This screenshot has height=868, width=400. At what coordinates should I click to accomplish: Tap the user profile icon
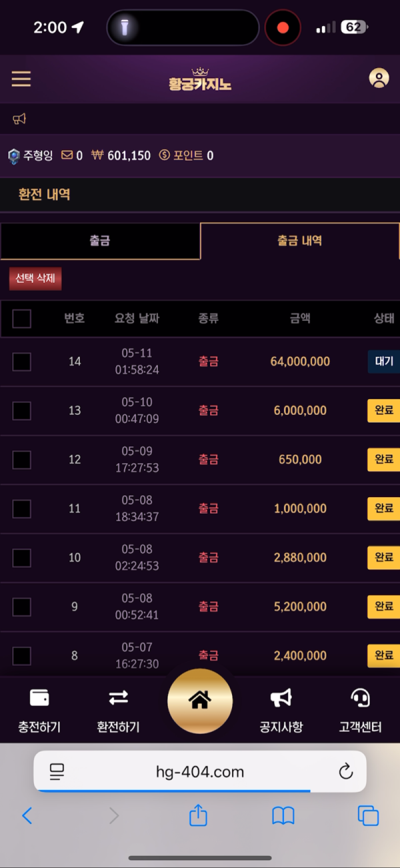pos(379,79)
